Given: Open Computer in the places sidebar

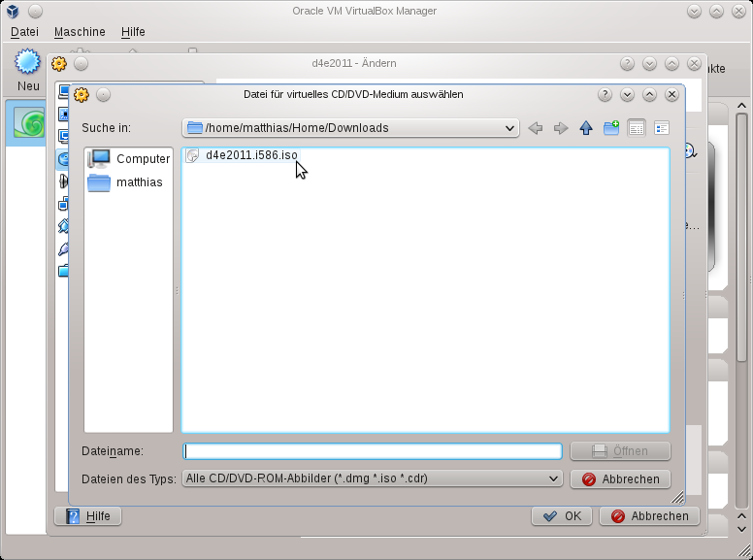Looking at the screenshot, I should pyautogui.click(x=129, y=158).
